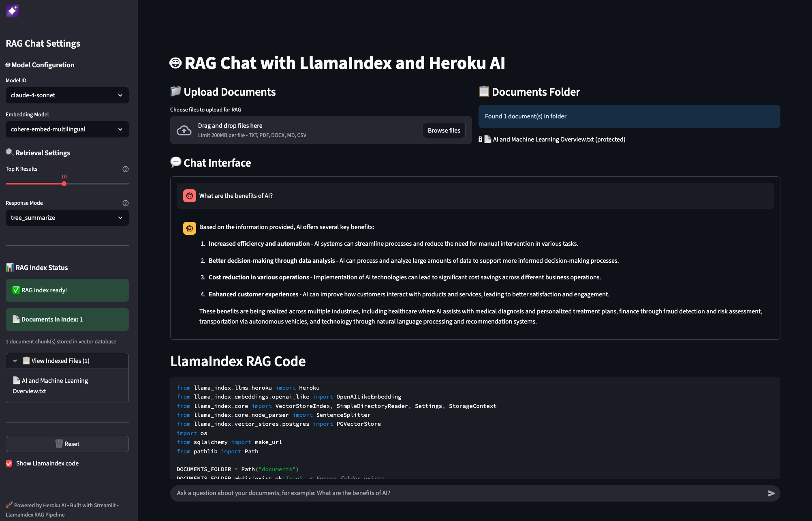Click the Top K Results help question mark icon
The image size is (812, 521).
pyautogui.click(x=125, y=169)
